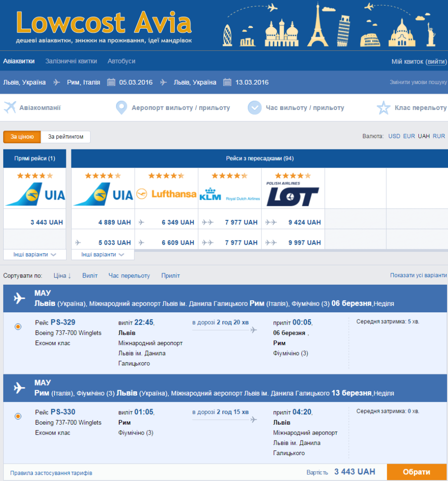Image resolution: width=448 pixels, height=481 pixels.
Task: Switch currency to EUR
Action: pos(409,136)
